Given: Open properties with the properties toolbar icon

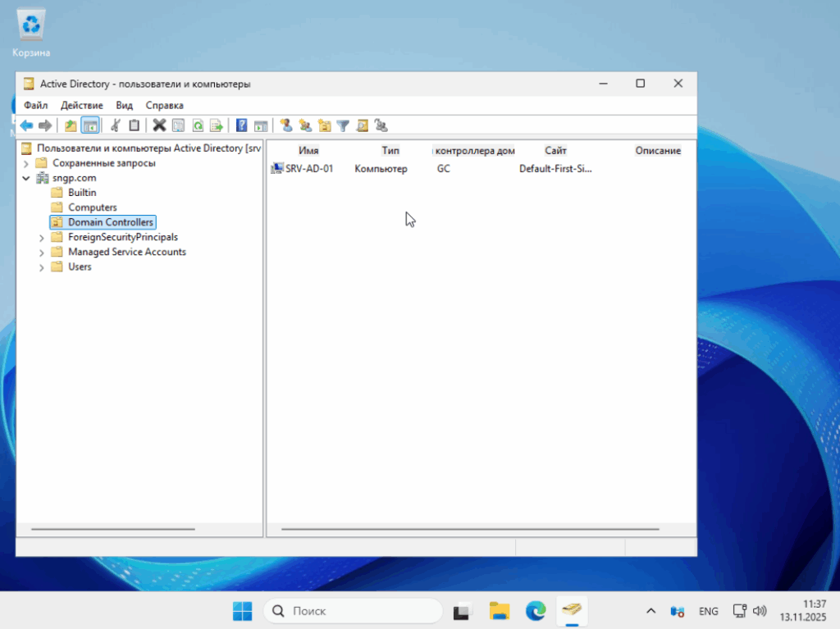Looking at the screenshot, I should [178, 125].
